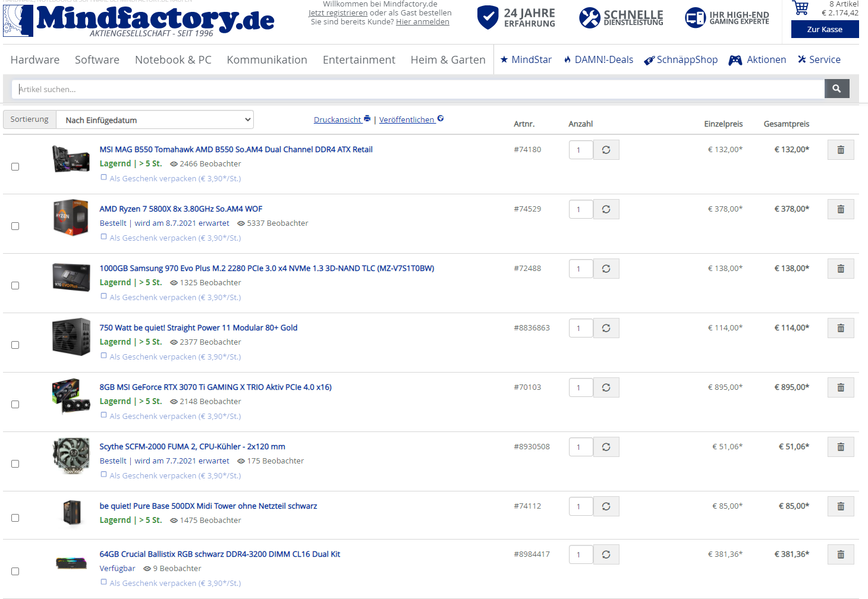The height and width of the screenshot is (599, 868).
Task: Open RTX 3070 Ti Gaming X Trio thumbnail
Action: click(x=71, y=396)
